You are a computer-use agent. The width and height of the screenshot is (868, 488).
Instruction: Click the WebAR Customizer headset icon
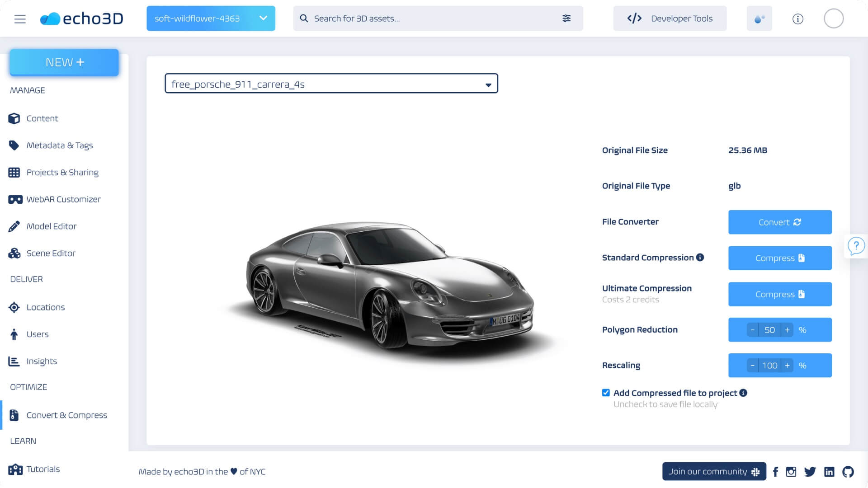tap(15, 199)
